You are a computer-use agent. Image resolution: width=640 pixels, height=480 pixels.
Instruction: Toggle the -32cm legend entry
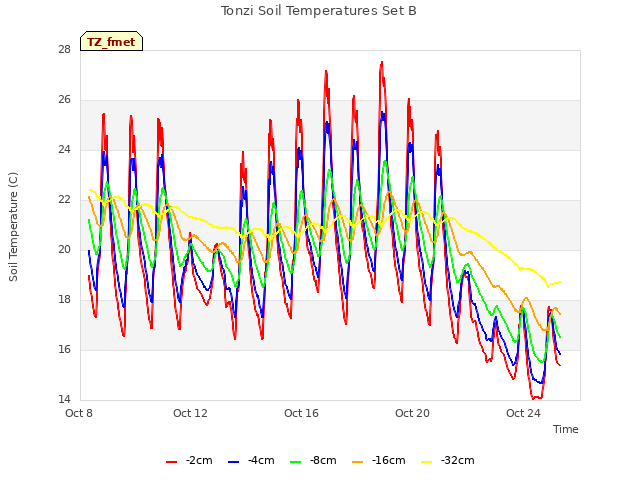448,460
